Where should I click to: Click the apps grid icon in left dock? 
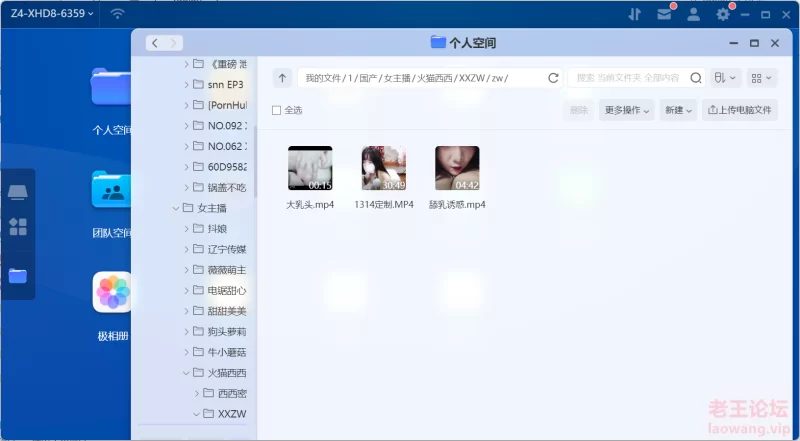coord(18,227)
